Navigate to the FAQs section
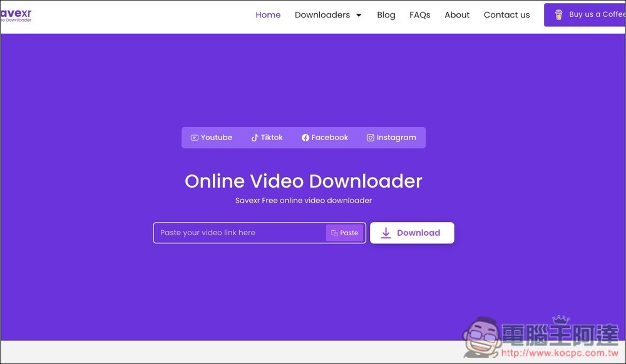Viewport: 626px width, 364px height. click(x=419, y=14)
